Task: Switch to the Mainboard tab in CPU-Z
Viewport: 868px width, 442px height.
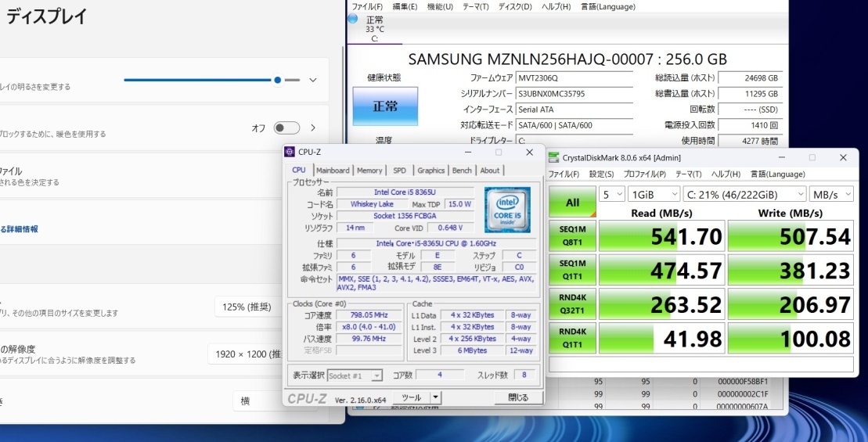Action: tap(333, 171)
